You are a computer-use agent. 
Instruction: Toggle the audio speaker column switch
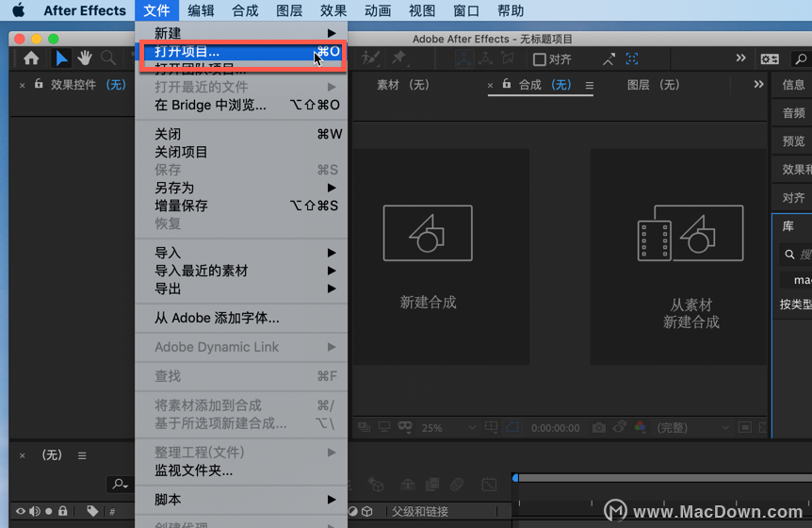point(35,511)
